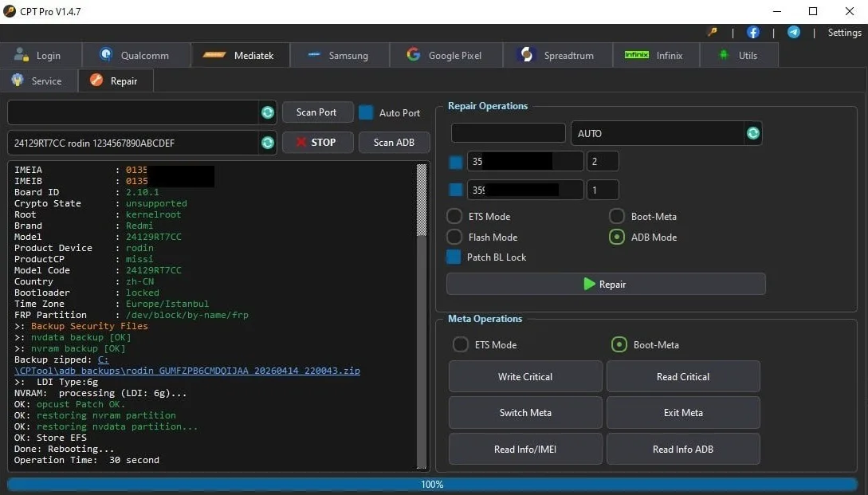Open the Samsung tab
The image size is (868, 495).
(340, 55)
